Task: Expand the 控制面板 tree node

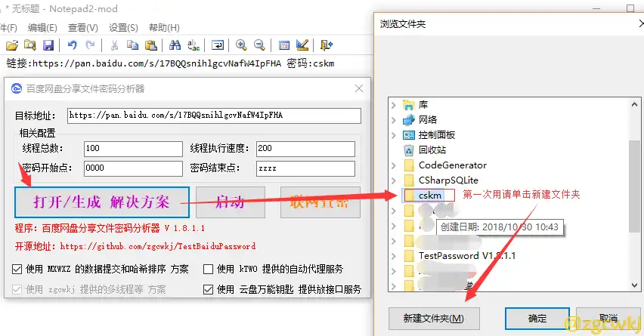Action: click(x=394, y=135)
